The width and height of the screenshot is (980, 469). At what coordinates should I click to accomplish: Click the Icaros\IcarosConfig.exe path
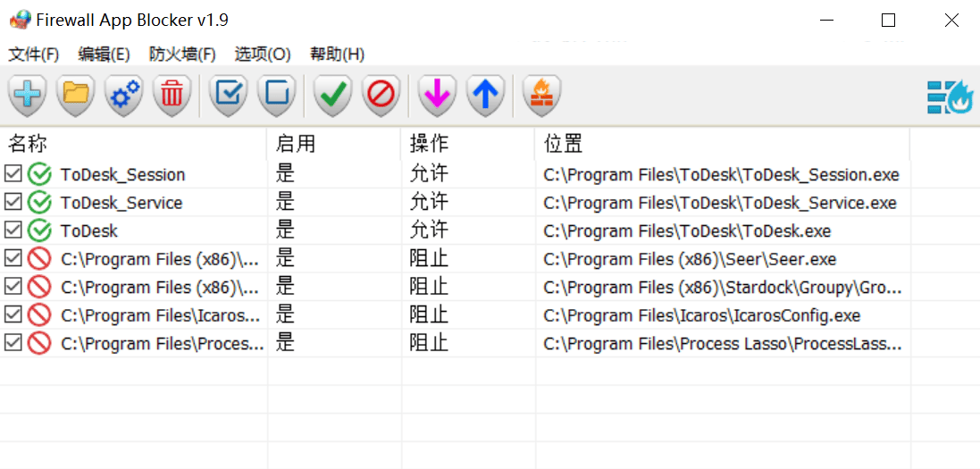coord(702,316)
